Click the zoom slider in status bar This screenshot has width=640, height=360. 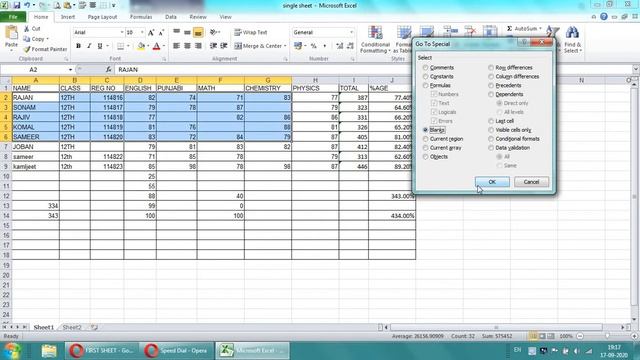(607, 336)
